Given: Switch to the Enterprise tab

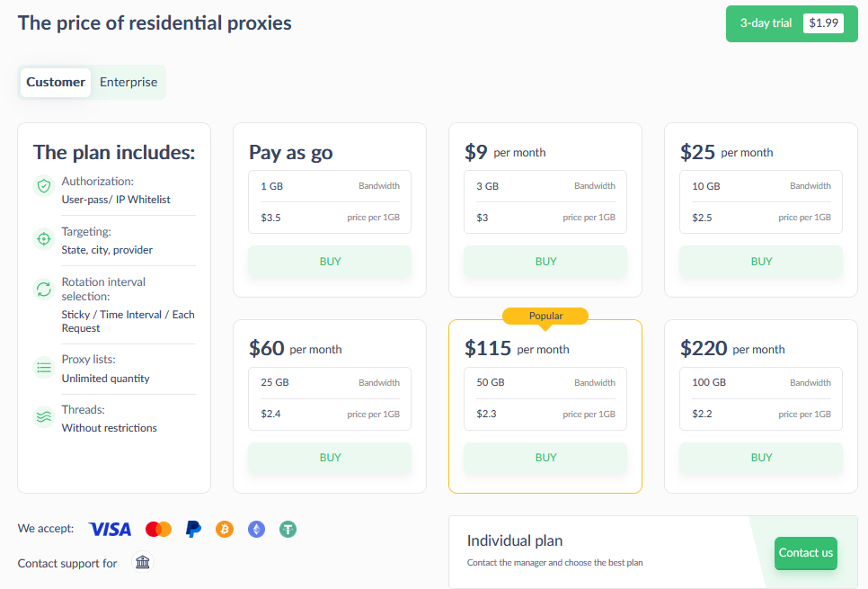Looking at the screenshot, I should [128, 82].
